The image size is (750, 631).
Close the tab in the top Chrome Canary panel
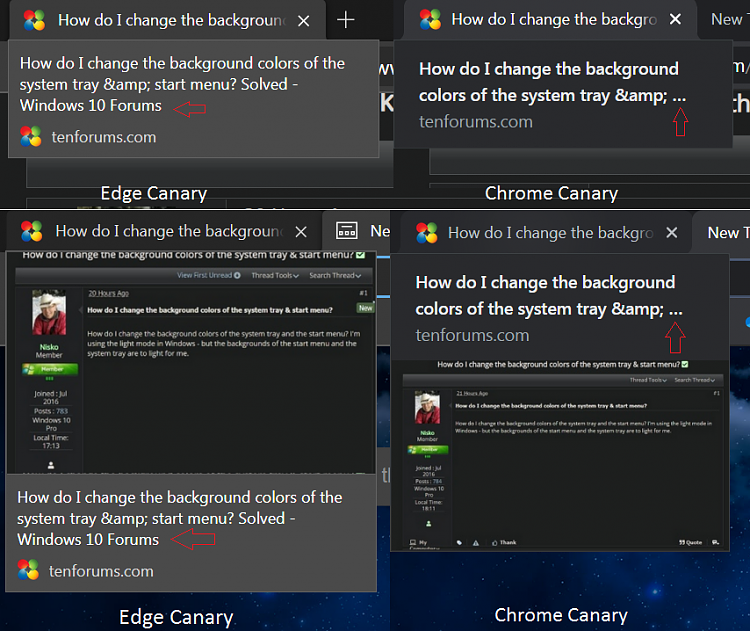(x=675, y=19)
